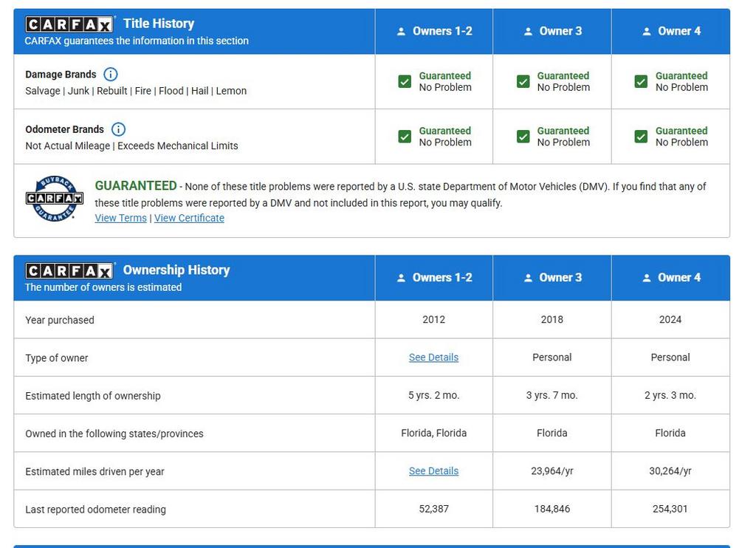Image resolution: width=756 pixels, height=548 pixels.
Task: Click year purchased value 2018
Action: point(552,320)
